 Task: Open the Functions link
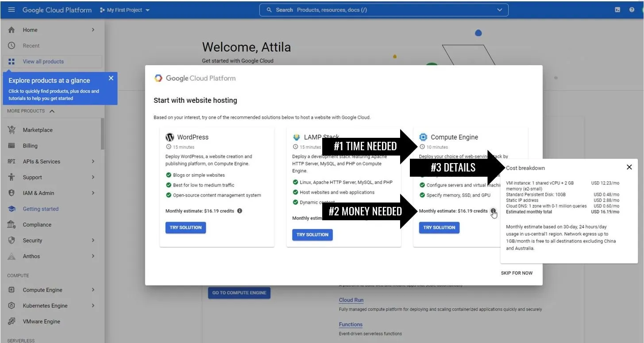pos(351,324)
